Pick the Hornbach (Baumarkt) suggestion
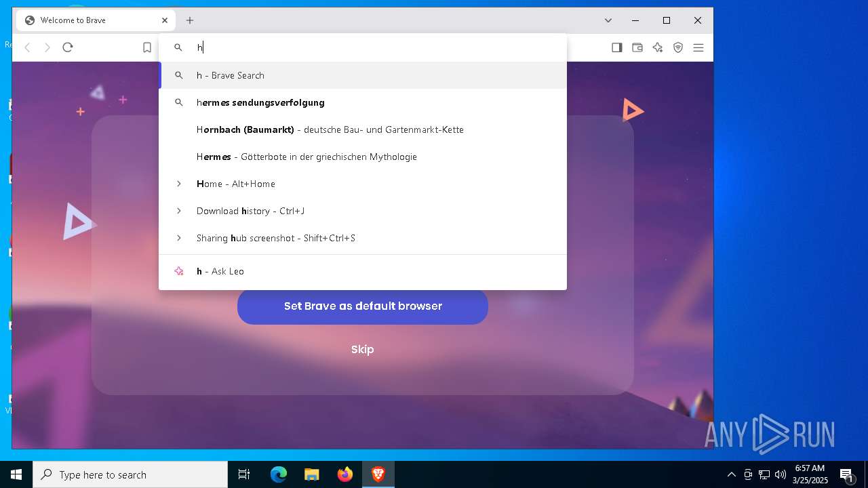The image size is (868, 488). 363,129
